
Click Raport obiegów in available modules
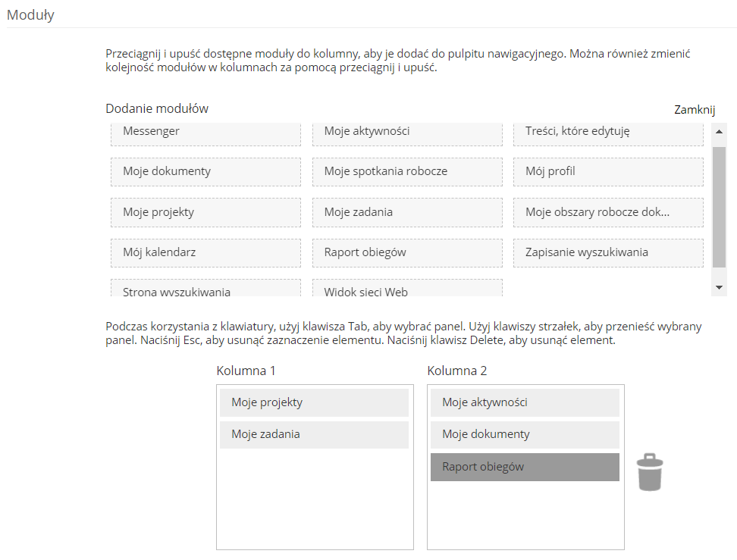coord(407,252)
